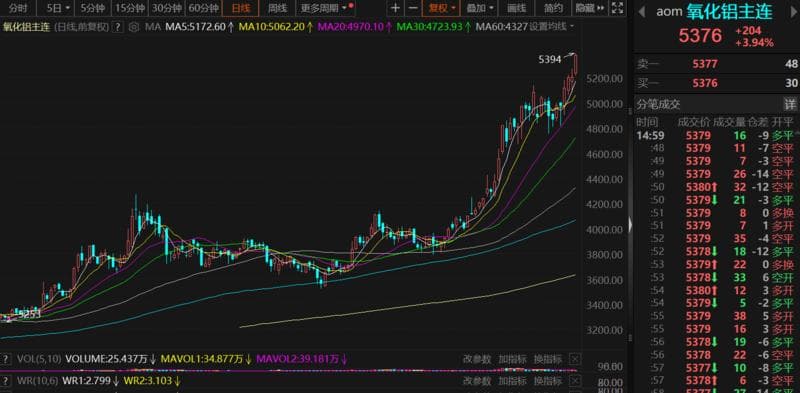Click 隐藏 hide panel button
Image resolution: width=800 pixels, height=393 pixels.
coord(589,8)
